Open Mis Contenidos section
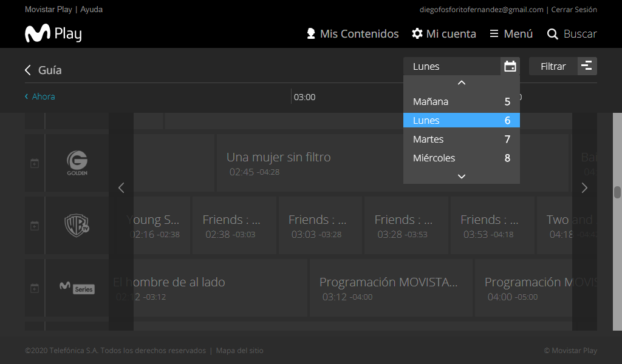 353,33
